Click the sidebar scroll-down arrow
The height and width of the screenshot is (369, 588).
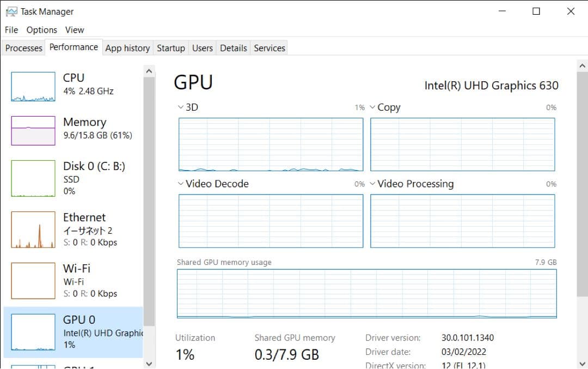149,364
